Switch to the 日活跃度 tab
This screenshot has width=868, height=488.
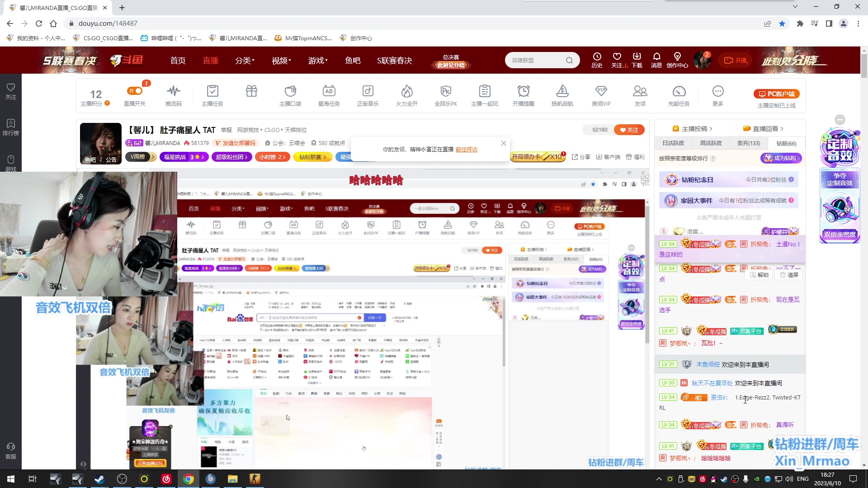point(673,143)
